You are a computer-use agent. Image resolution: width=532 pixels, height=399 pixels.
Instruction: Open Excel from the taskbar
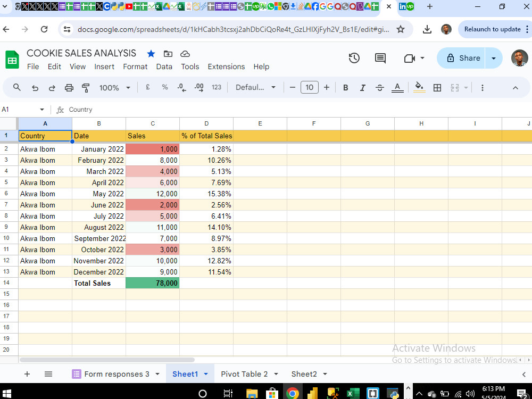(353, 393)
